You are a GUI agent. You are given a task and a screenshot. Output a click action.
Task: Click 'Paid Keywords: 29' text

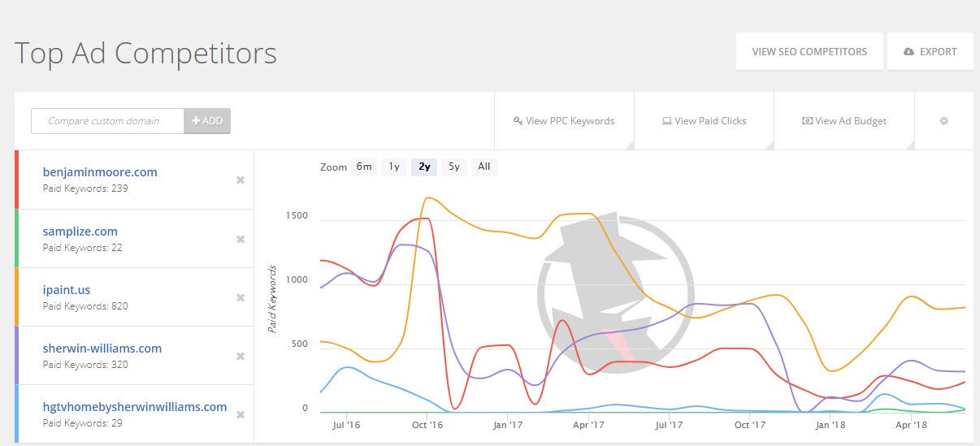(x=83, y=423)
